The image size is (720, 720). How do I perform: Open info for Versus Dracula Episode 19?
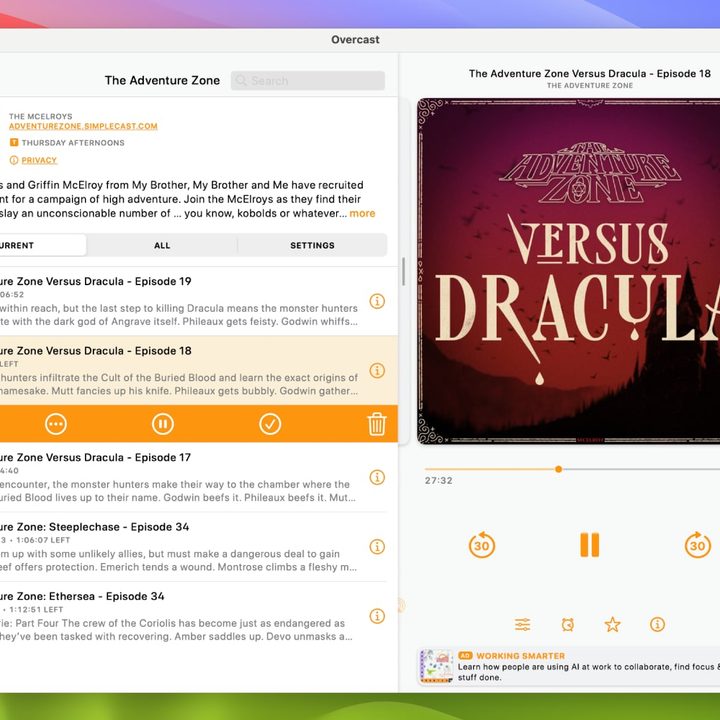coord(377,301)
